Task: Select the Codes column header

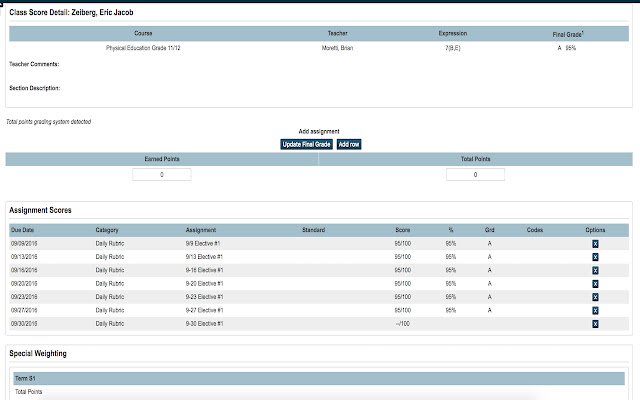Action: click(x=535, y=230)
